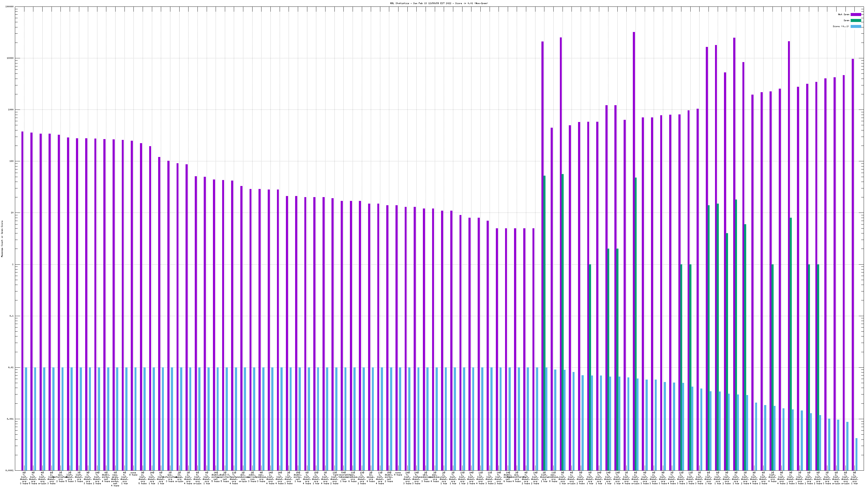Screen dimensions: 868x488
Task: Click the 'Message Count or Spam Score' axis label
Action: [2, 239]
